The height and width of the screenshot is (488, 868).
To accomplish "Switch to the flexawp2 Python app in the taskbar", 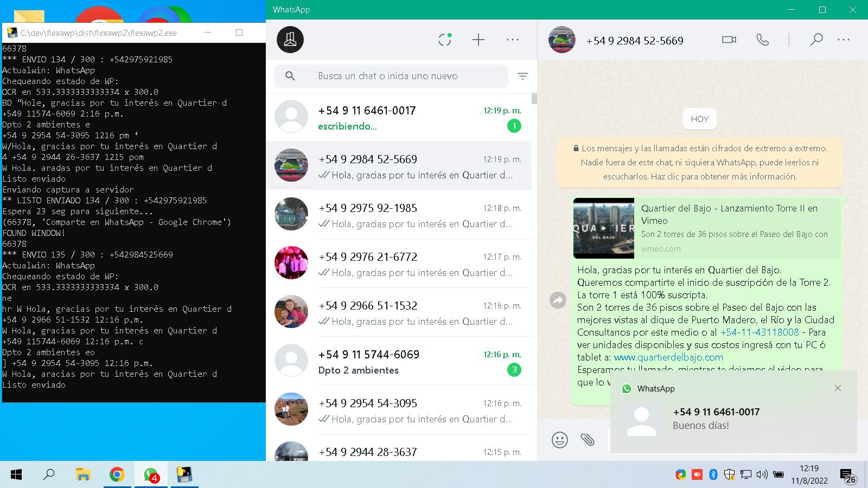I will tap(184, 475).
